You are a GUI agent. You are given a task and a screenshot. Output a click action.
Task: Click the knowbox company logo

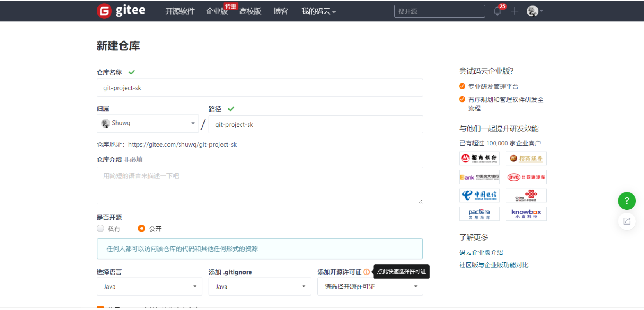pos(526,214)
